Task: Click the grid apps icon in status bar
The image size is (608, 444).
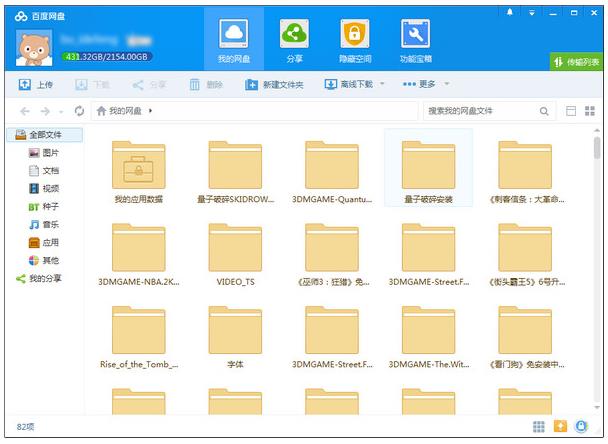Action: coord(539,427)
